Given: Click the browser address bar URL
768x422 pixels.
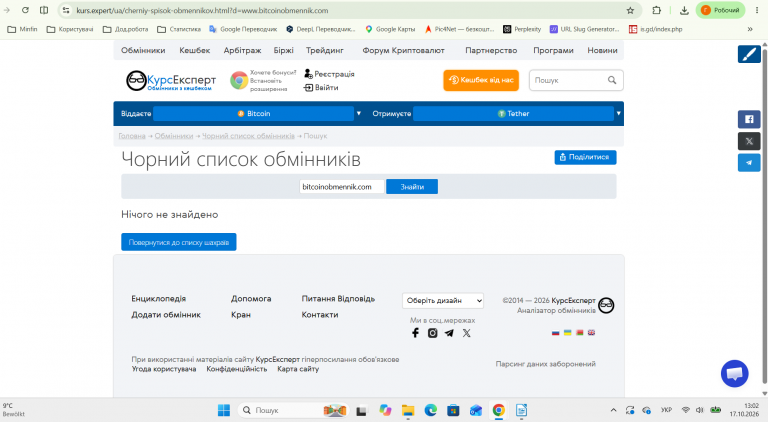Looking at the screenshot, I should point(202,10).
